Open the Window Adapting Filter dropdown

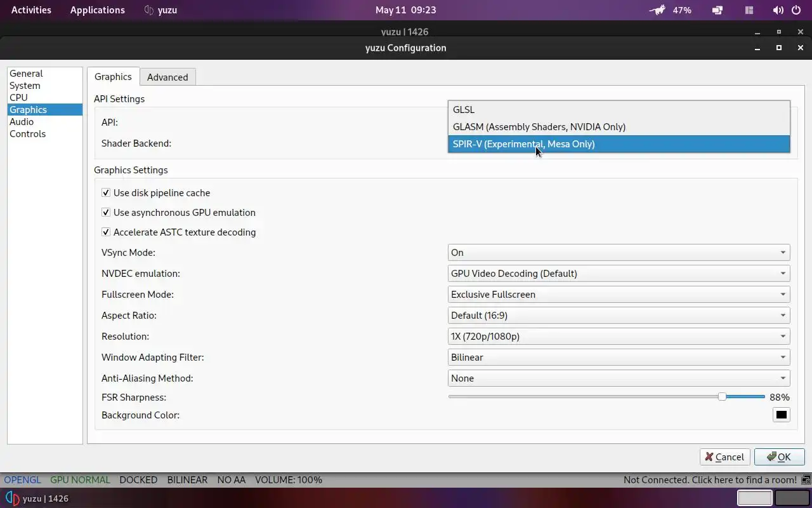point(619,357)
